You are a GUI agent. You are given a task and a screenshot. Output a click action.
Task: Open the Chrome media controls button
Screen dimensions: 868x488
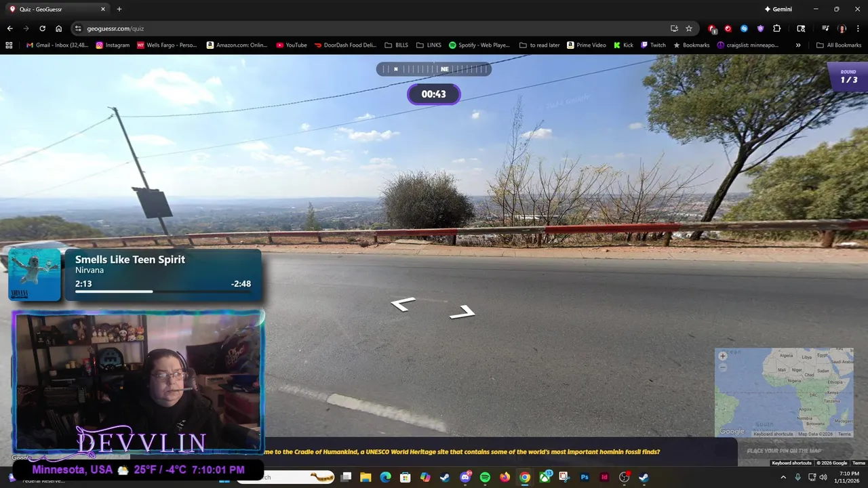[825, 28]
